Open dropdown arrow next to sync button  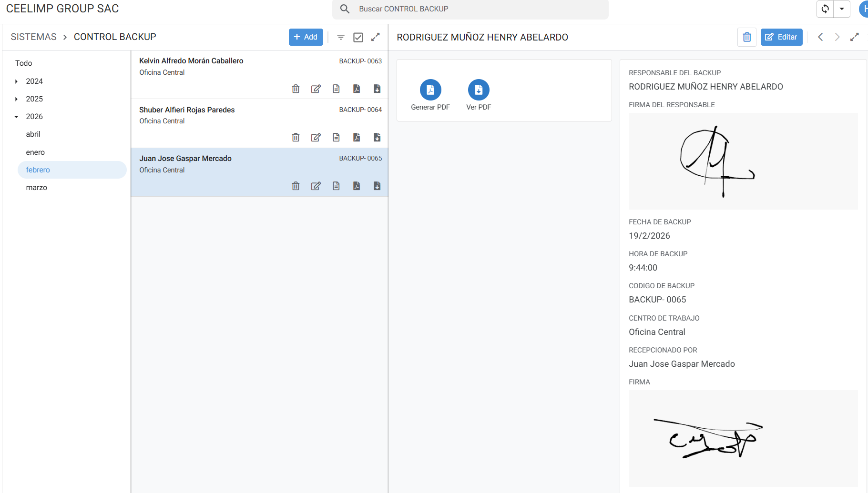842,9
